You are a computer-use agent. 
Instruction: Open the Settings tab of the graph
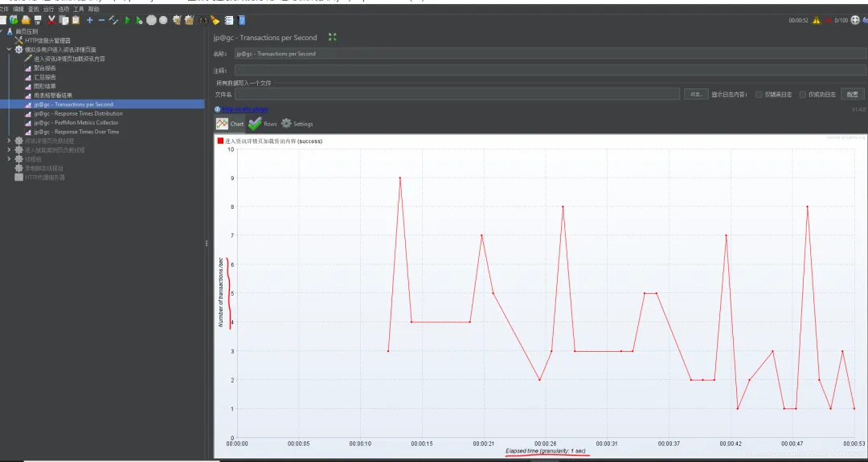pos(297,124)
